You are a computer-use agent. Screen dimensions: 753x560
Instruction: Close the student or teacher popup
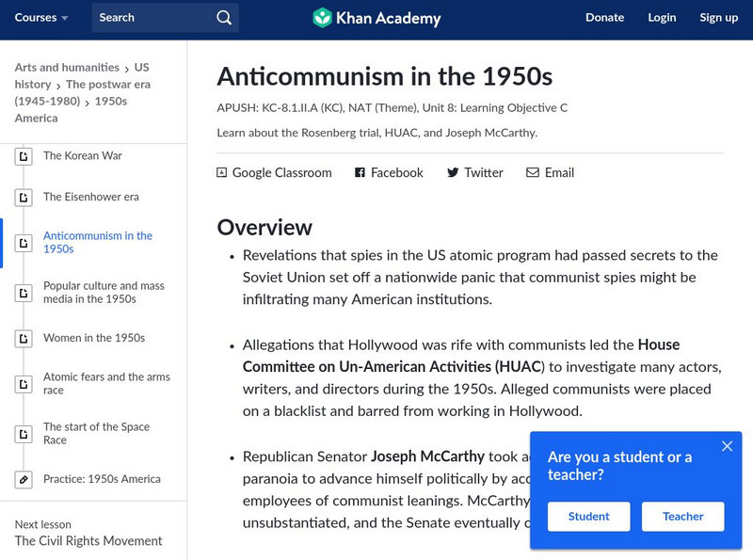click(727, 446)
